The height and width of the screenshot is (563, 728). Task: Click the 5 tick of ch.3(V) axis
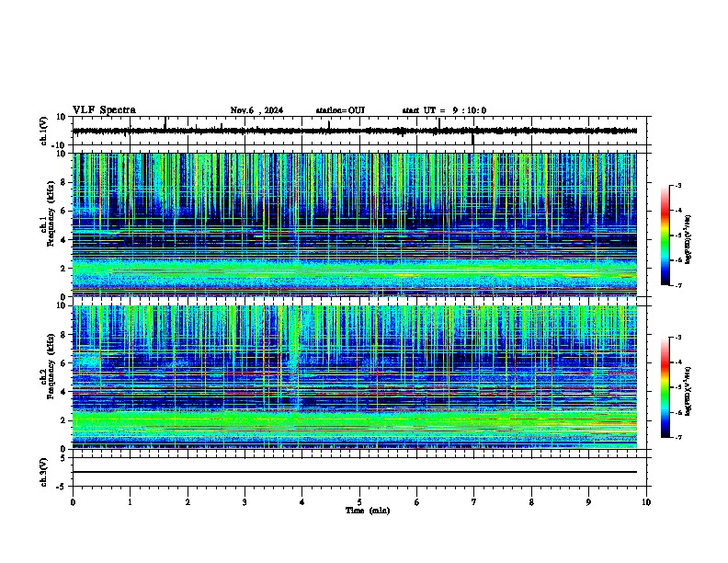[63, 458]
